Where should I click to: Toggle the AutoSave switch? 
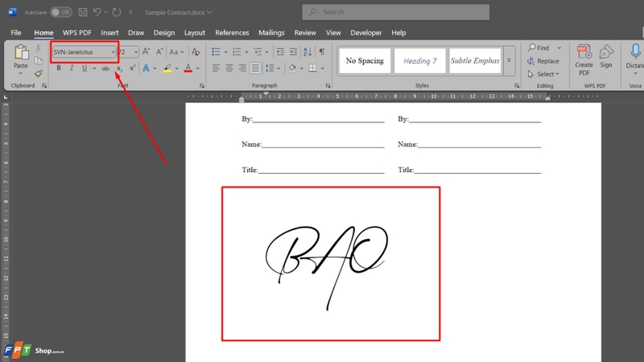point(61,12)
